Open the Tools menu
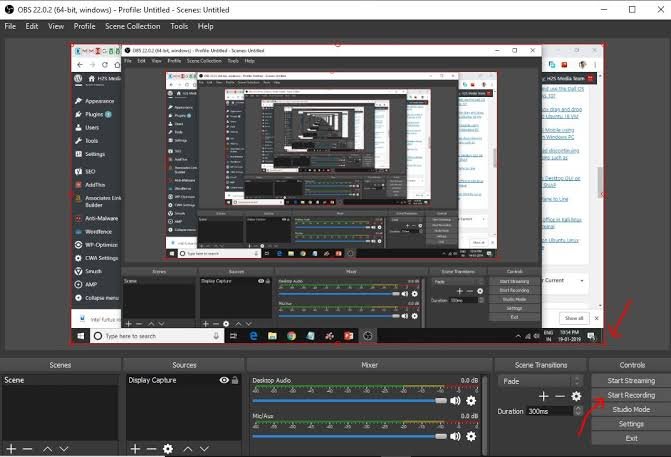This screenshot has height=457, width=671. (x=179, y=25)
